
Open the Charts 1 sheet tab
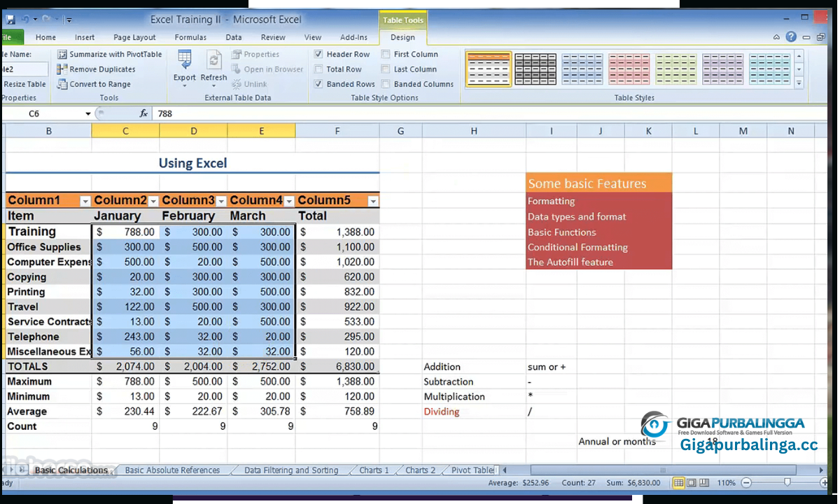[x=374, y=470]
